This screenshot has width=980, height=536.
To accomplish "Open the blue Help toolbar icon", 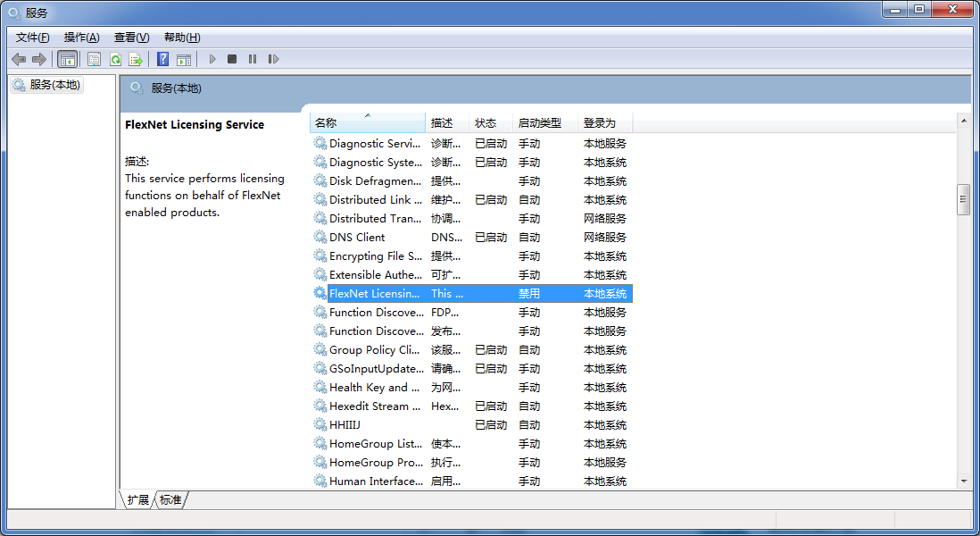I will 163,60.
